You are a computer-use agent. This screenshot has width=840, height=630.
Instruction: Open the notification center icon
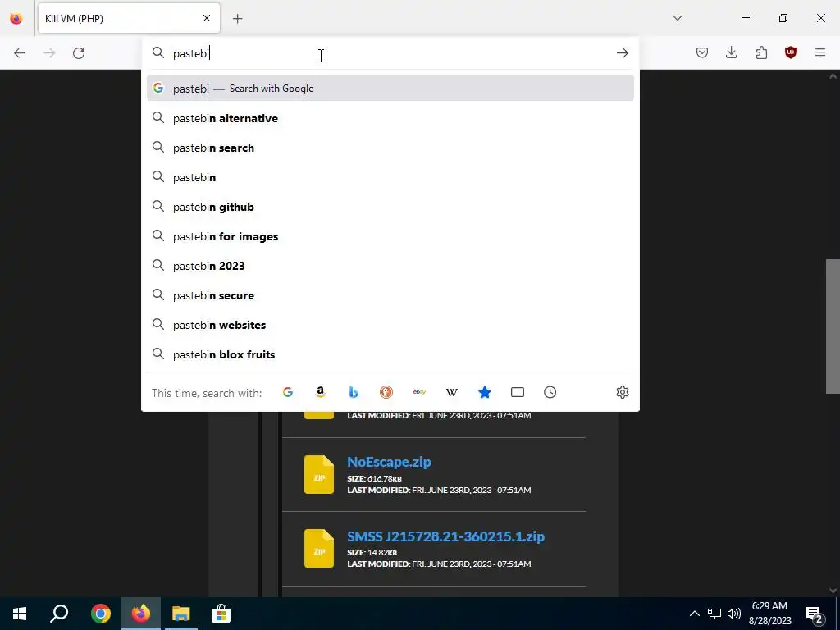click(x=815, y=614)
